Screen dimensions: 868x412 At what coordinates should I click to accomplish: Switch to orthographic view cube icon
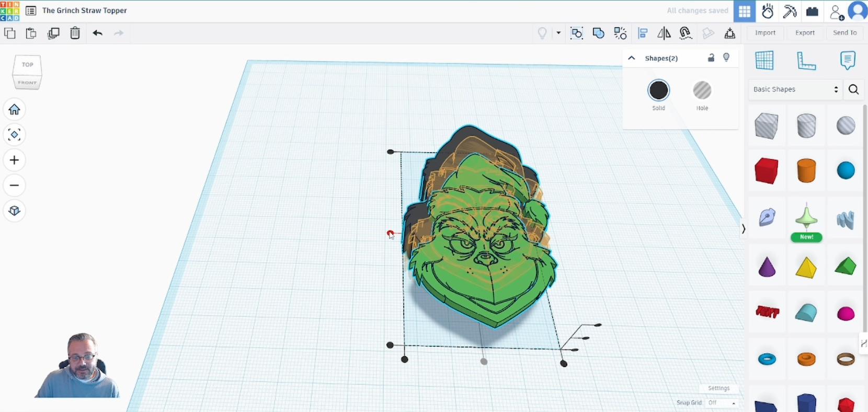pyautogui.click(x=14, y=211)
